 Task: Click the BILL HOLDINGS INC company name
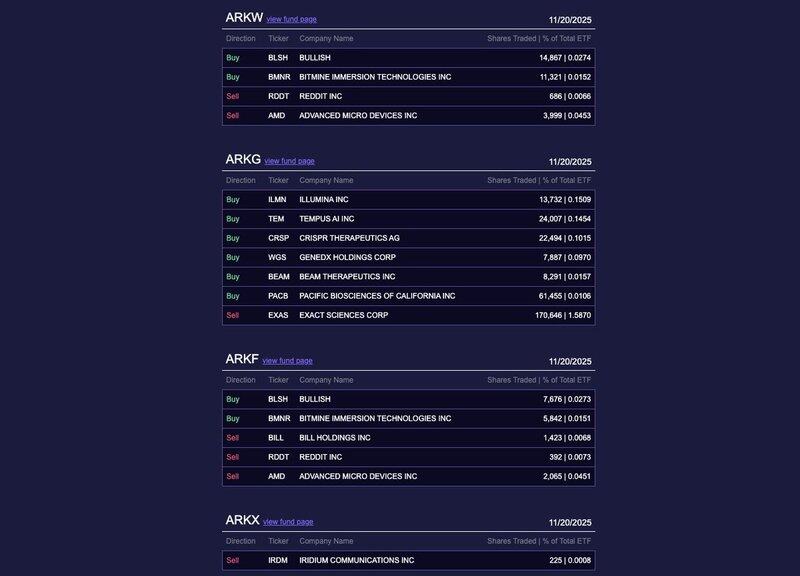(335, 438)
